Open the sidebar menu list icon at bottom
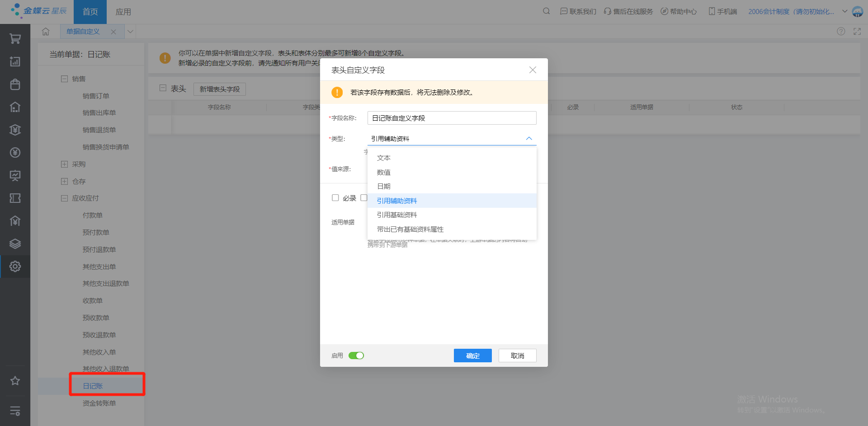 [x=15, y=411]
